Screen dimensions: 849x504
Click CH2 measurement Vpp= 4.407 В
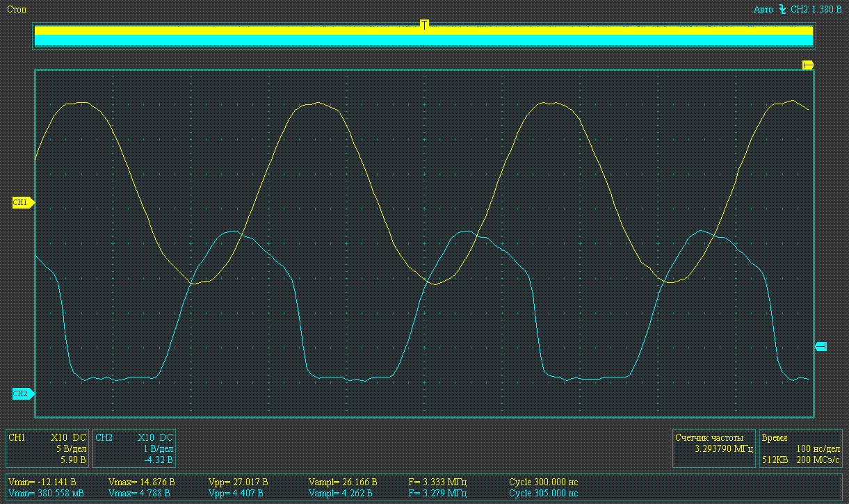tap(236, 493)
